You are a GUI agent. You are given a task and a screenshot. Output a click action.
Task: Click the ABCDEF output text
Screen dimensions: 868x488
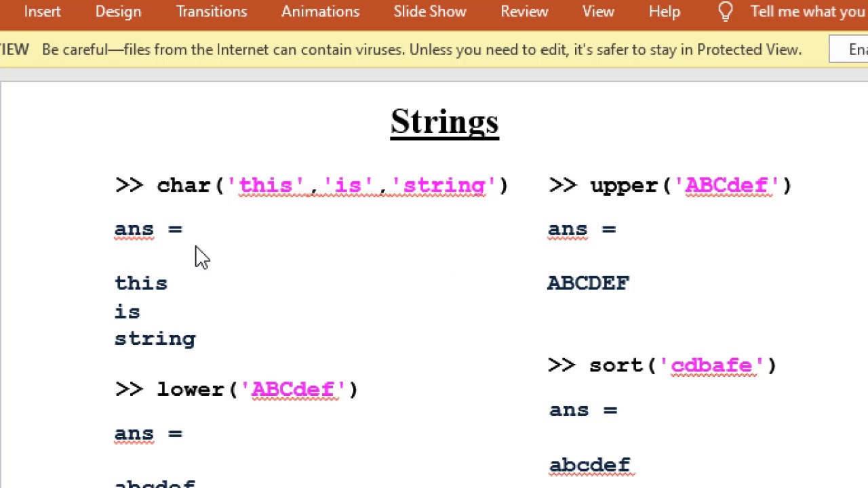(589, 283)
